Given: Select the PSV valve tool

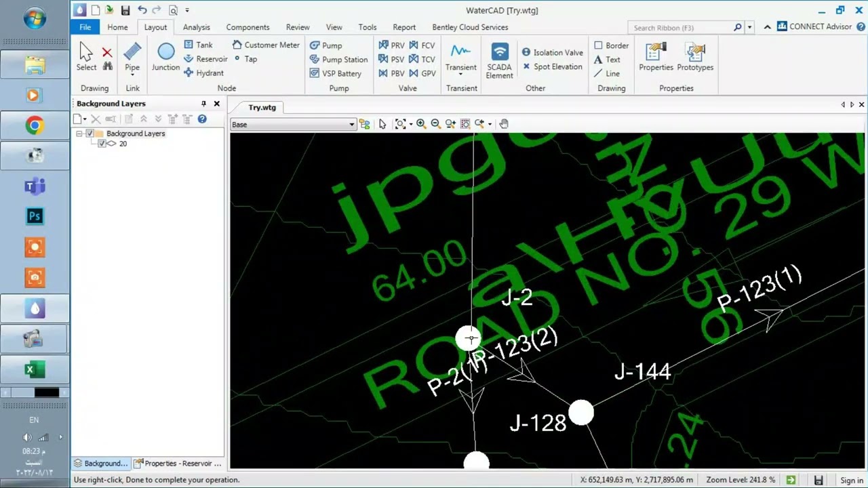Looking at the screenshot, I should tap(391, 60).
